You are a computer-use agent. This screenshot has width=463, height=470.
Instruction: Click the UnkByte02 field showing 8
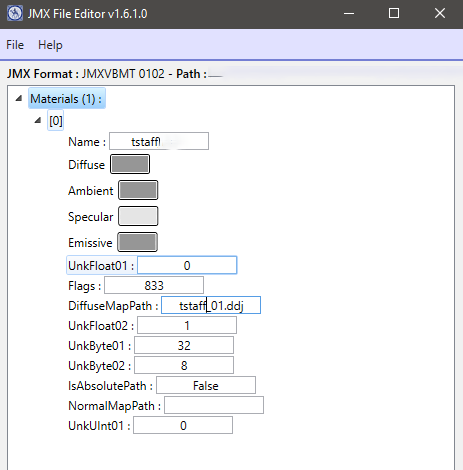184,365
